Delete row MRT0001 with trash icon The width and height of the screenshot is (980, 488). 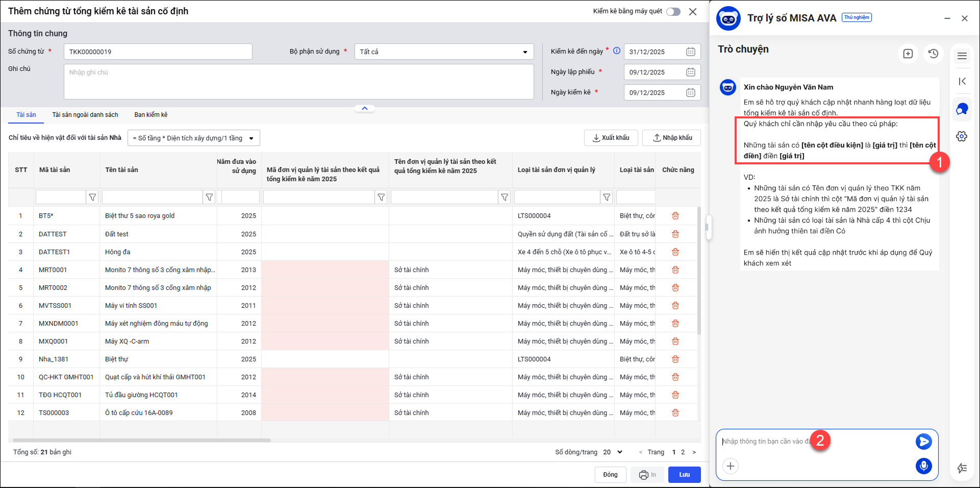[675, 270]
